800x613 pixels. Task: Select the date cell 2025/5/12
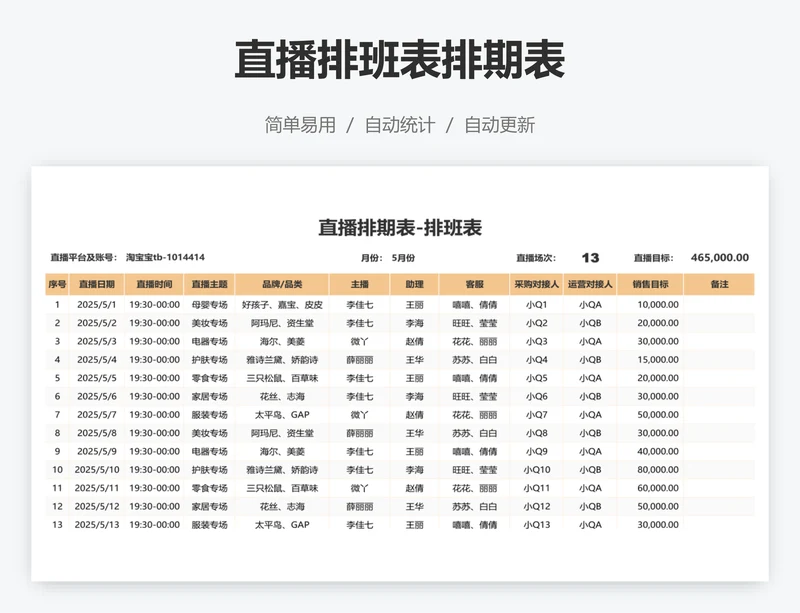(96, 507)
